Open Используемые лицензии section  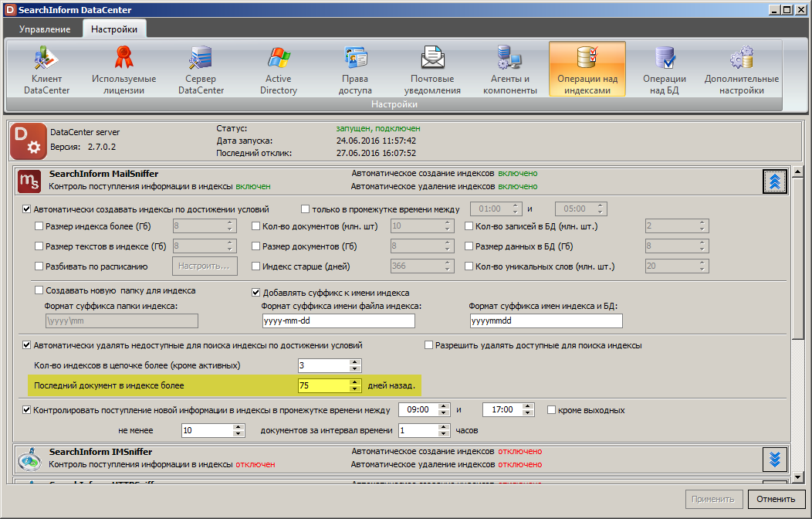click(x=123, y=70)
